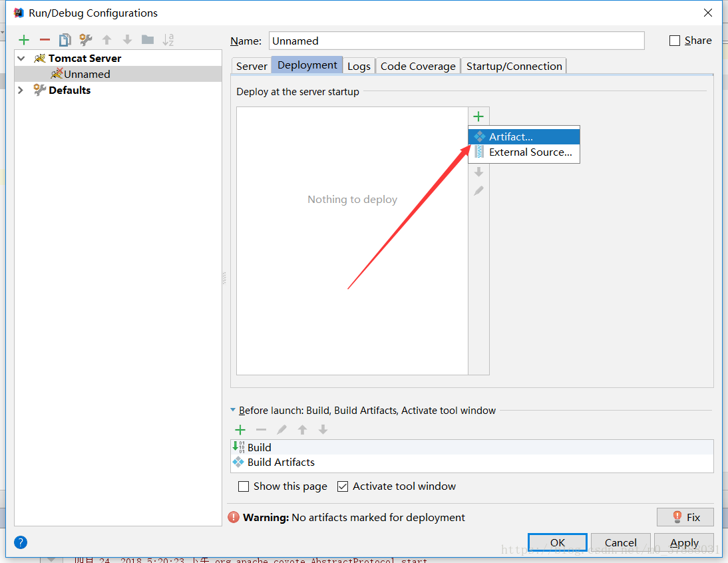The width and height of the screenshot is (728, 563).
Task: Click the Fix button
Action: [x=685, y=517]
